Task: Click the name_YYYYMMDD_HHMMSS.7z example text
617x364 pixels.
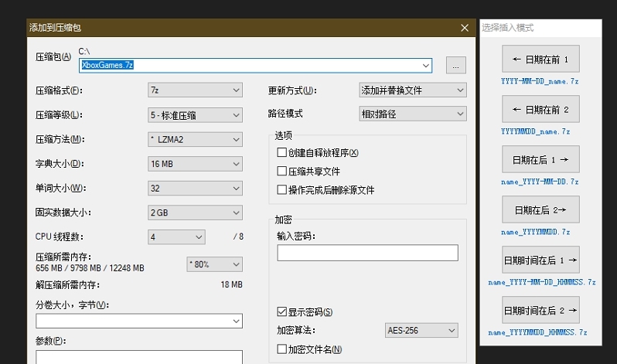Action: click(537, 332)
